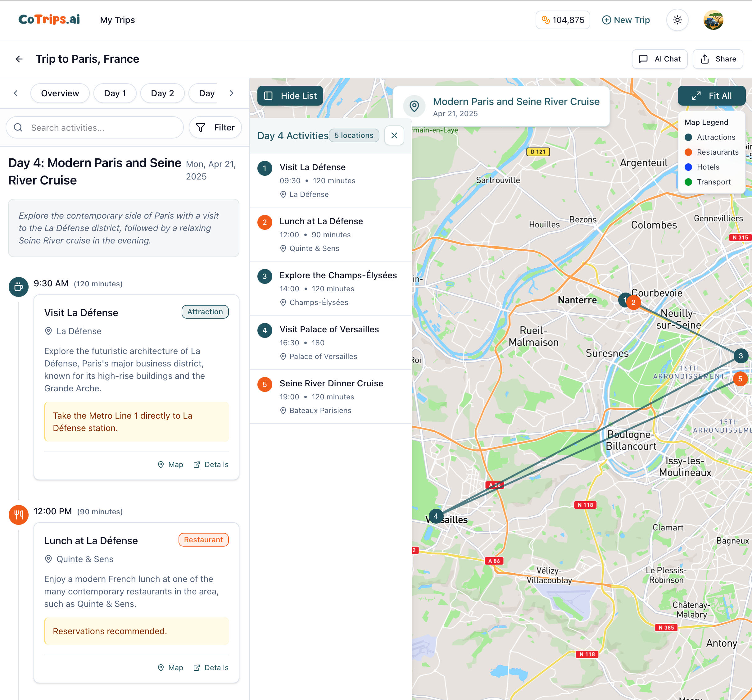Switch to the Overview tab

pyautogui.click(x=60, y=93)
